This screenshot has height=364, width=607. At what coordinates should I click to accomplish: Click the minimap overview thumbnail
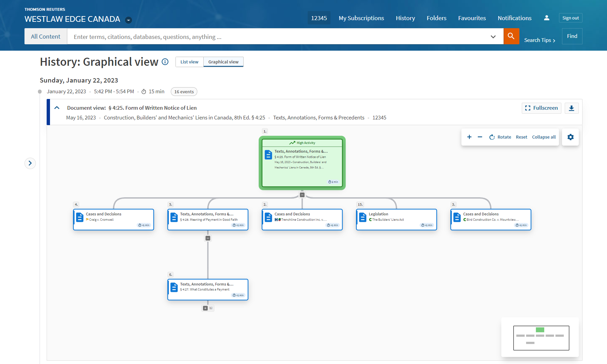tap(541, 338)
